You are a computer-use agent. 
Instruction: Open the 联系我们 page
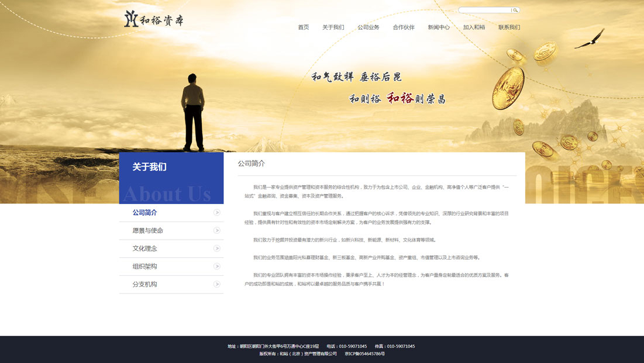(x=509, y=27)
